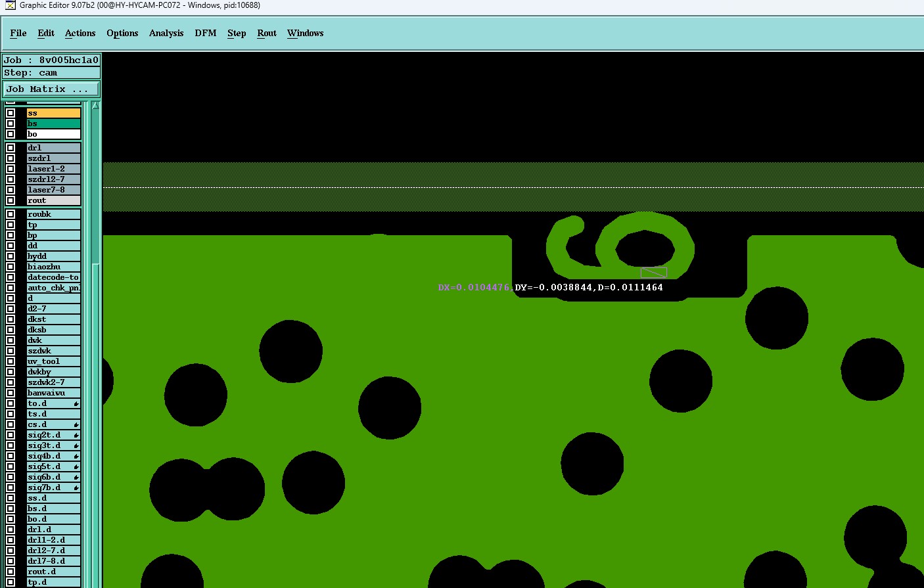The height and width of the screenshot is (588, 924).
Task: Toggle the checkbox for layer drl
Action: [11, 148]
